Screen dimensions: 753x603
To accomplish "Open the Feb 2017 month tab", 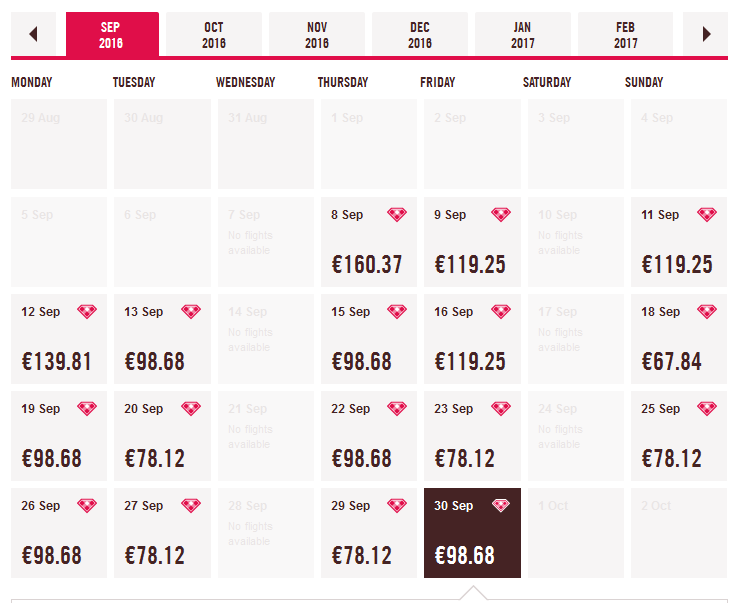I will (626, 35).
